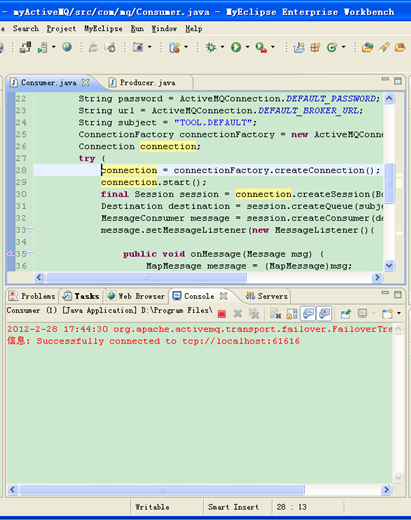This screenshot has height=520, width=411.
Task: Click editor horizontal scrollbar thumb
Action: [x=146, y=277]
